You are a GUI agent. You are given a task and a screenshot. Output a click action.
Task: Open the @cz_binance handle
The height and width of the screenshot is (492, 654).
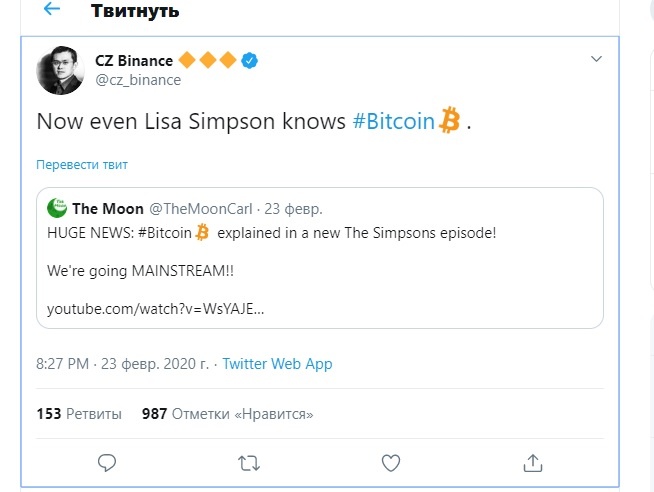click(138, 80)
